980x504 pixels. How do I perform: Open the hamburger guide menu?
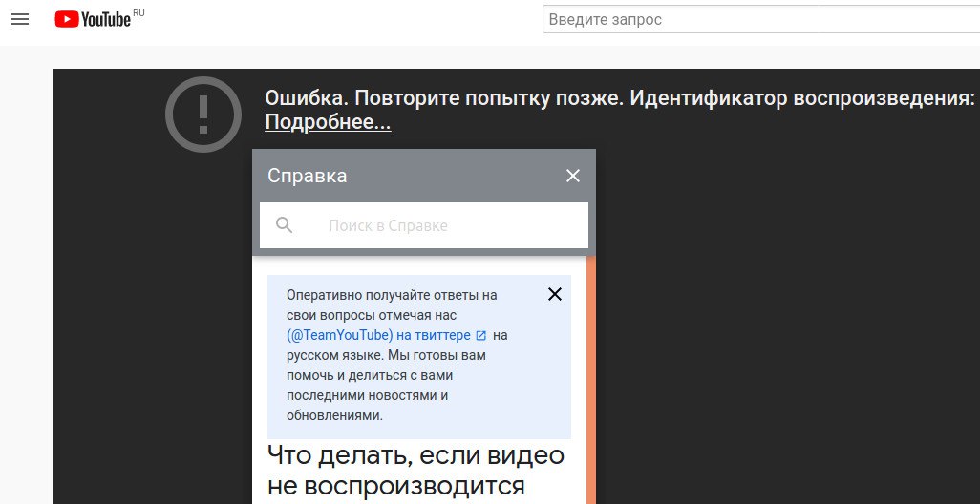[20, 19]
